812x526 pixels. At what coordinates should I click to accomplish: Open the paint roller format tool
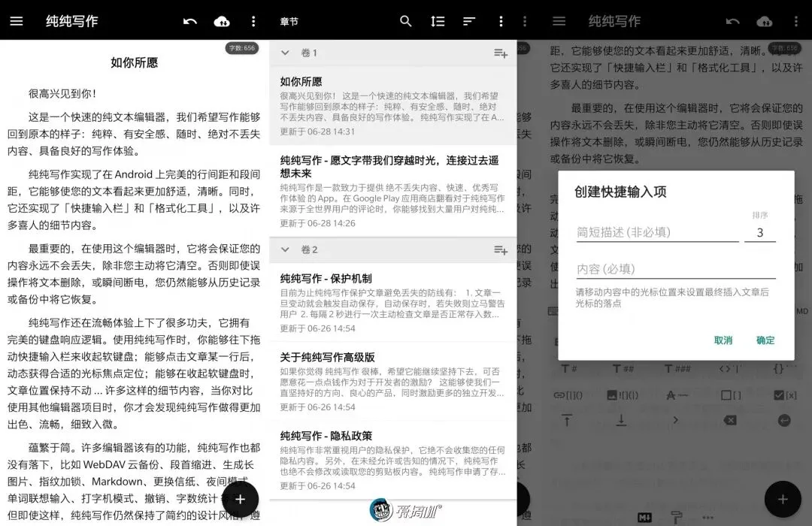tap(677, 517)
